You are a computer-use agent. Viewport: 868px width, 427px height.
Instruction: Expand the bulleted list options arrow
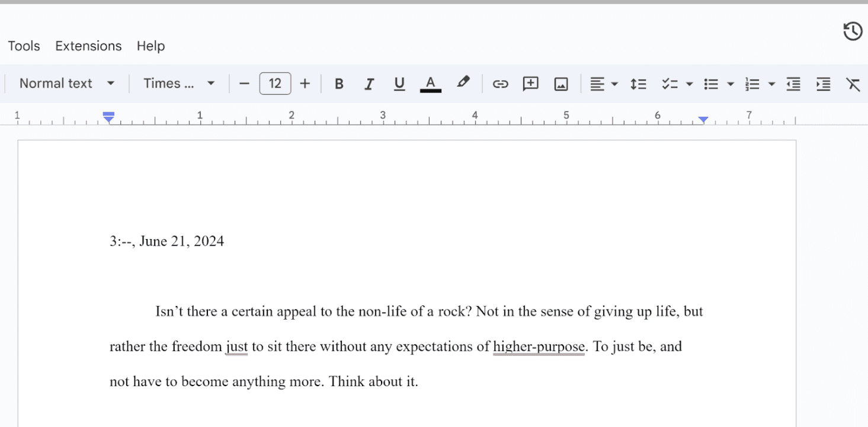click(730, 84)
